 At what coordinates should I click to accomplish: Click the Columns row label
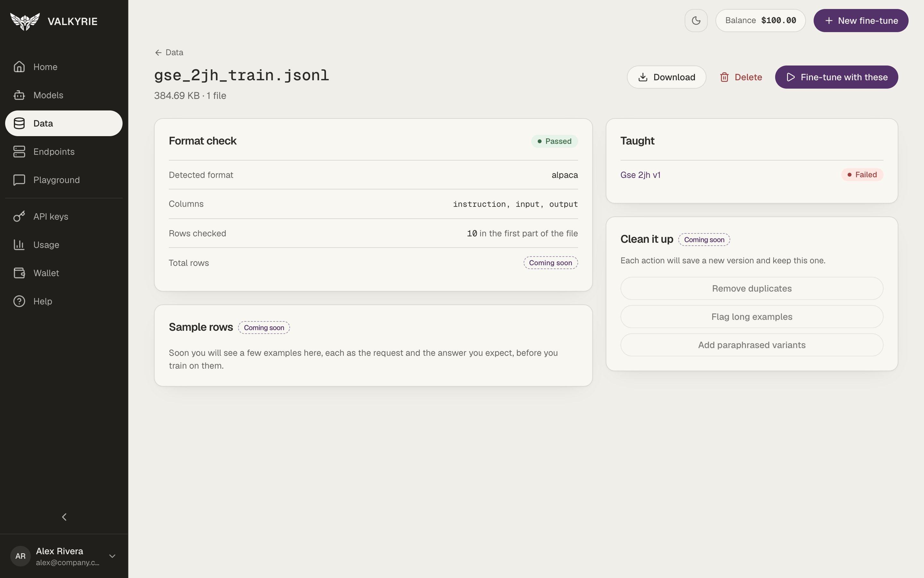click(x=186, y=204)
